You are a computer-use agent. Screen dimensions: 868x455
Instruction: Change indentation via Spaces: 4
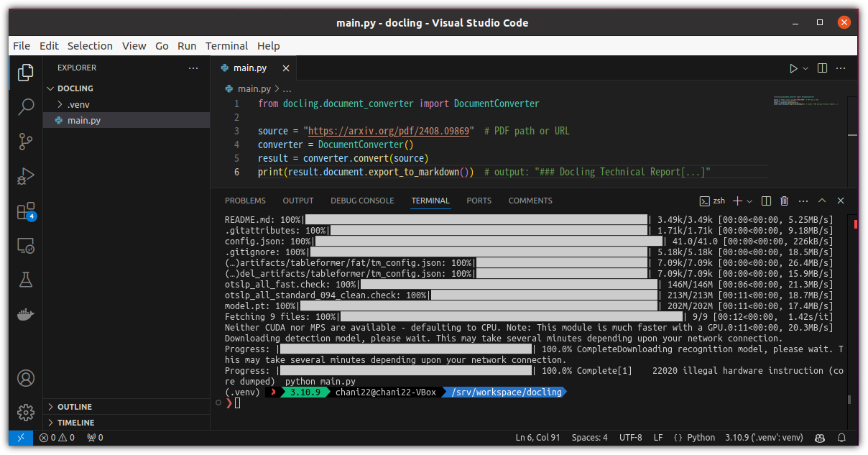589,437
